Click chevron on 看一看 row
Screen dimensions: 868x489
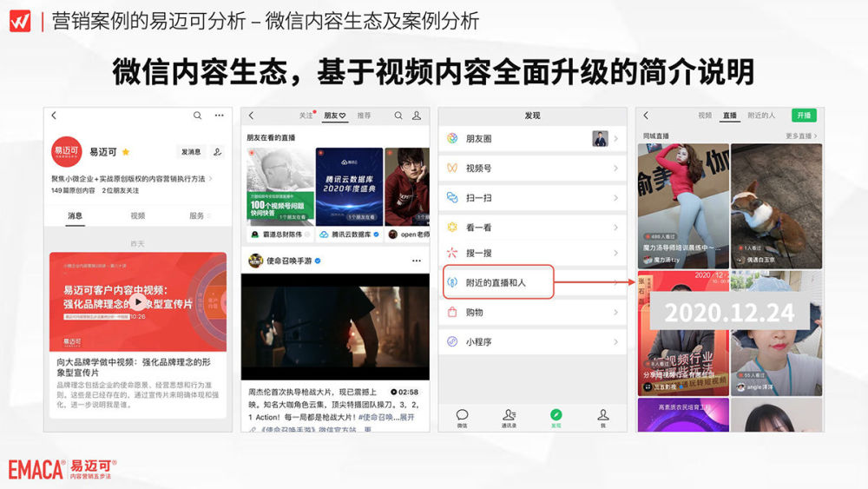(615, 227)
